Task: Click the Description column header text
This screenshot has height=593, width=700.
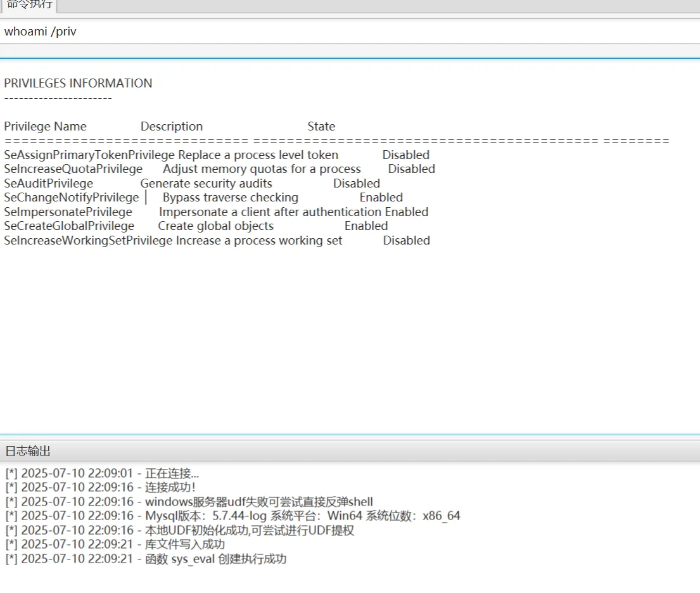Action: (x=172, y=126)
